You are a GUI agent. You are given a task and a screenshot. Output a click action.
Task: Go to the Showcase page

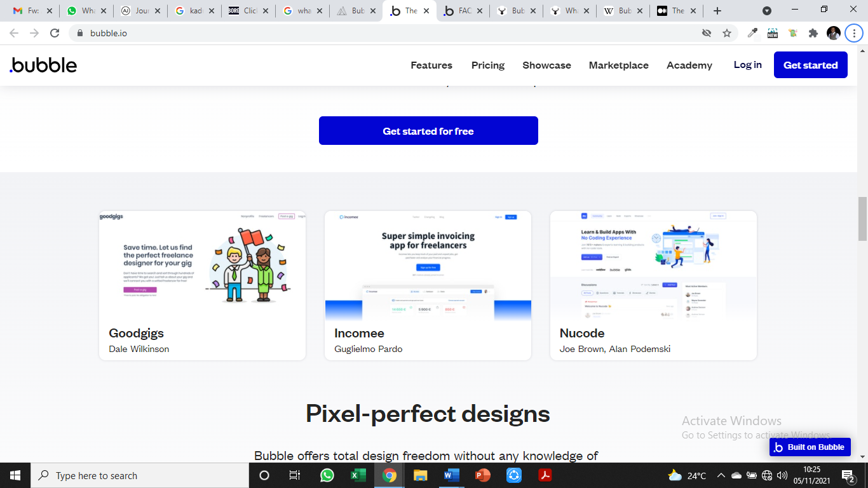pyautogui.click(x=546, y=65)
